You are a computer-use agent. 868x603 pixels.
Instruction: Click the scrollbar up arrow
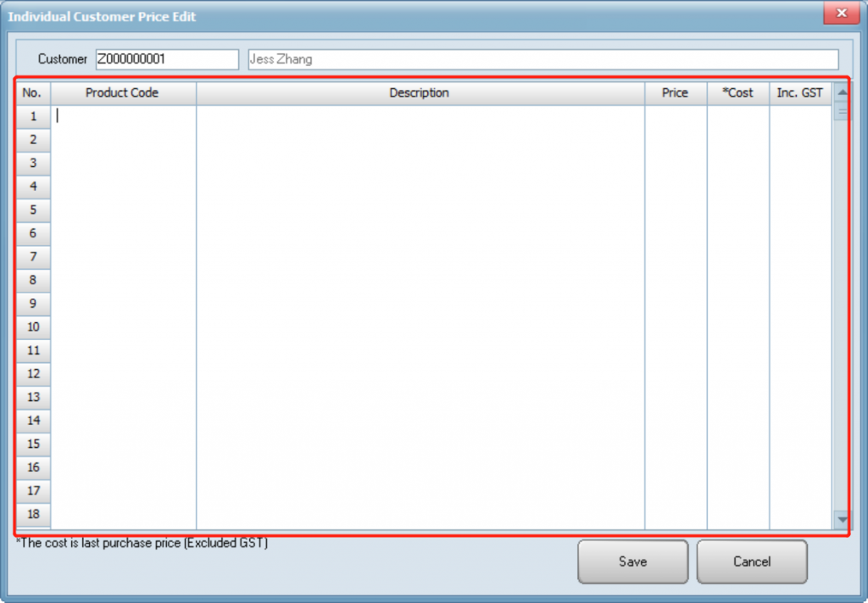842,92
